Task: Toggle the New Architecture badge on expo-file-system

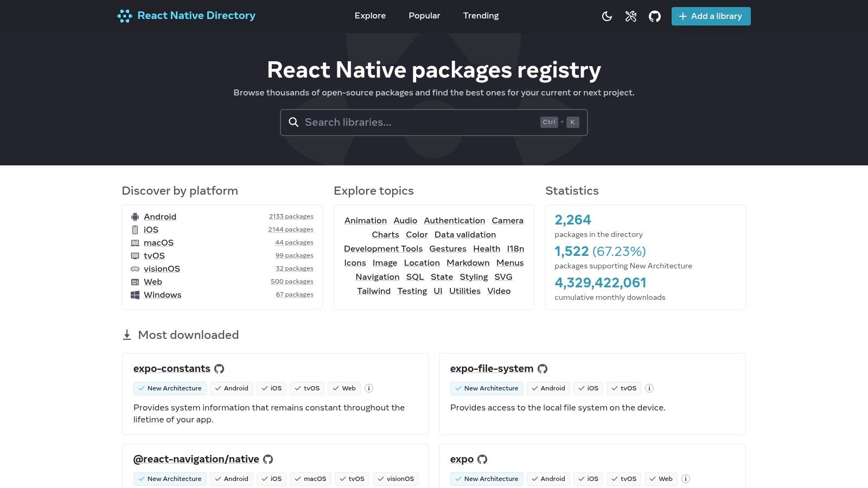Action: click(x=486, y=388)
